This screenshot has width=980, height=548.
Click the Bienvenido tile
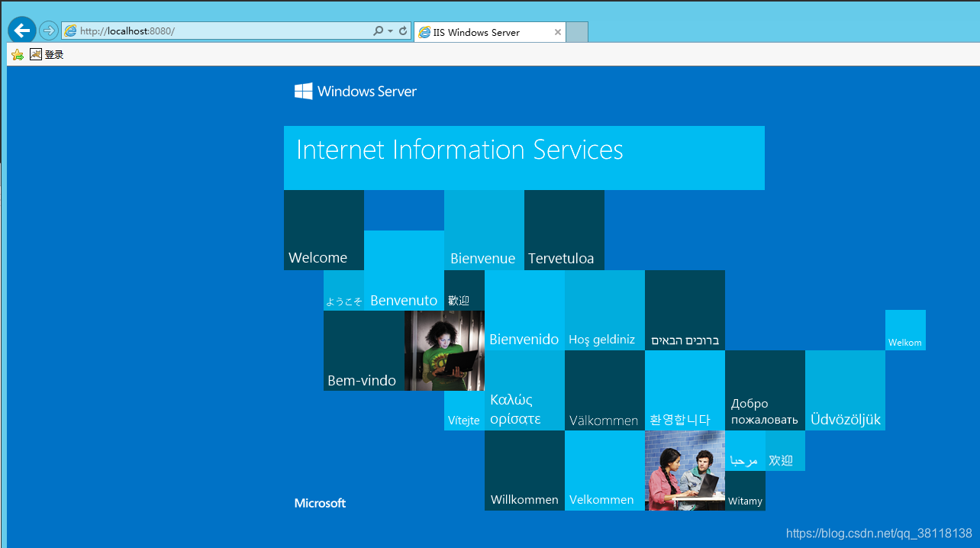point(524,310)
